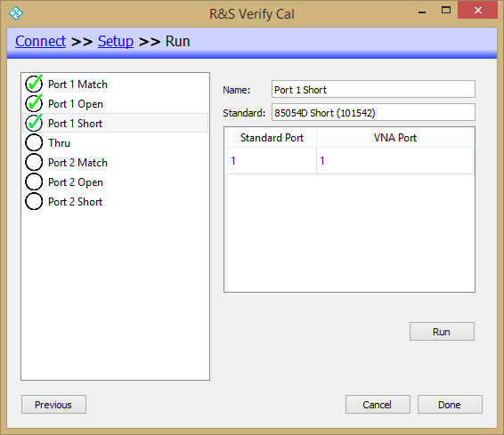Image resolution: width=504 pixels, height=435 pixels.
Task: Click the green checkmark beside Port 1 Open
Action: [34, 103]
